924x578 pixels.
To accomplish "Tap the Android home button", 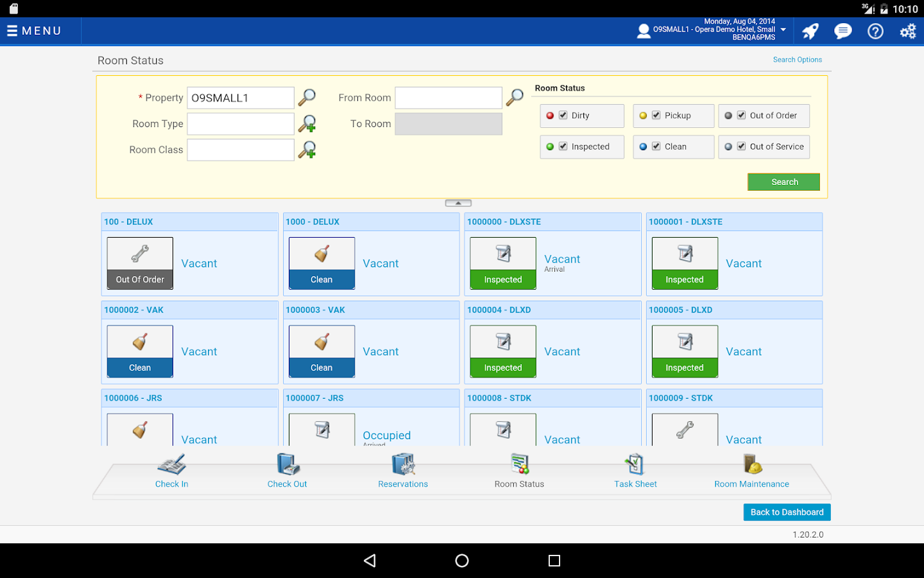I will 462,561.
